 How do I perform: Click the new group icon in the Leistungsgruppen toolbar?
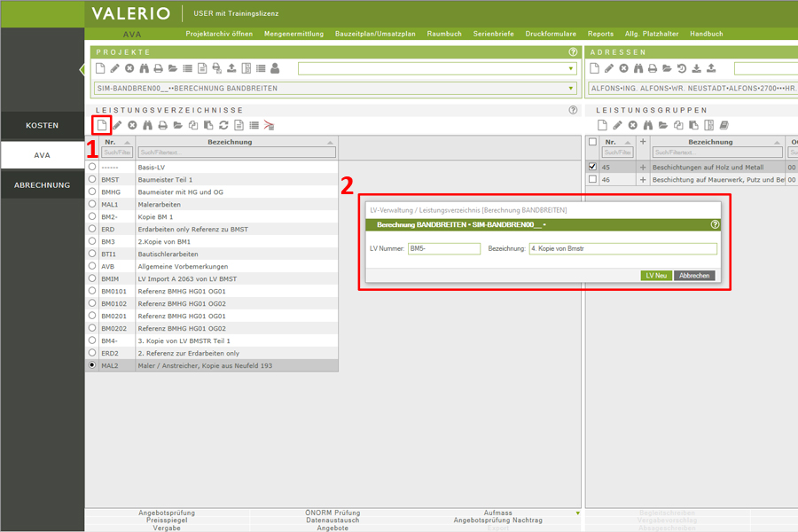click(x=602, y=125)
